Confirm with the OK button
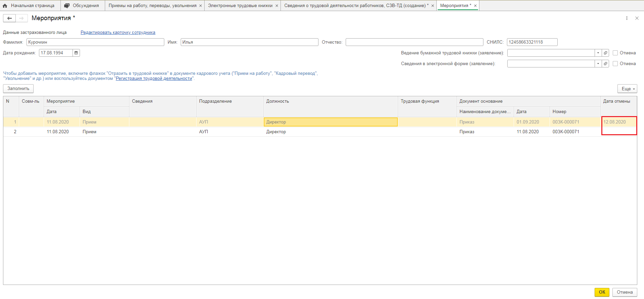The image size is (644, 299). tap(602, 292)
